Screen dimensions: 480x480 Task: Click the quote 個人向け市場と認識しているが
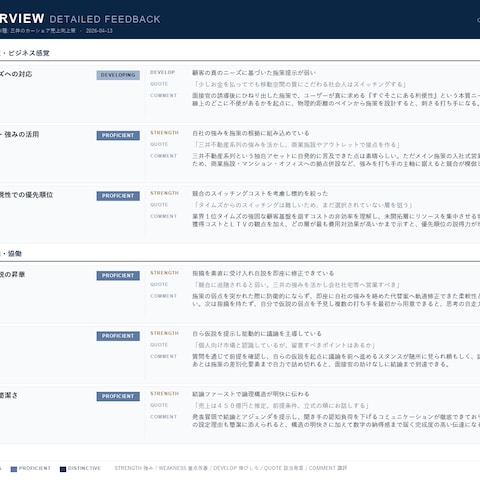(x=284, y=345)
